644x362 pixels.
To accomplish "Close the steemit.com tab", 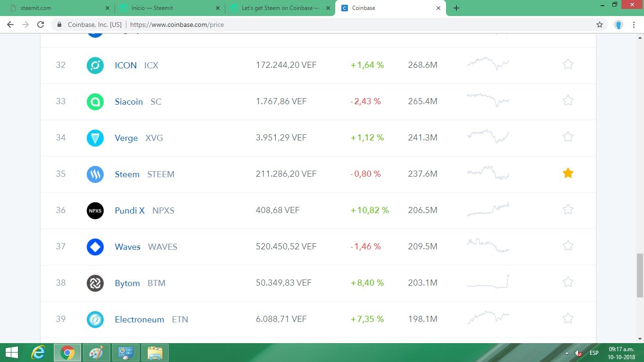I will coord(107,8).
